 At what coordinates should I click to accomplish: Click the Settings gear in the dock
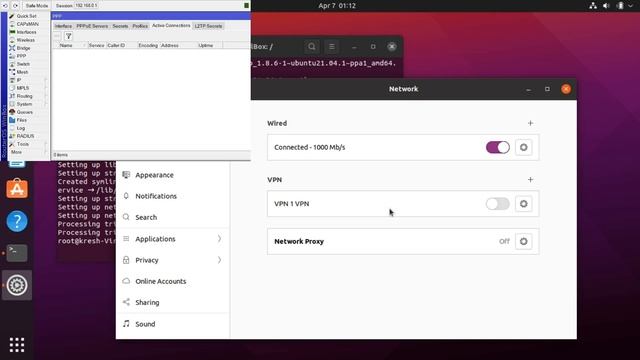[17, 285]
